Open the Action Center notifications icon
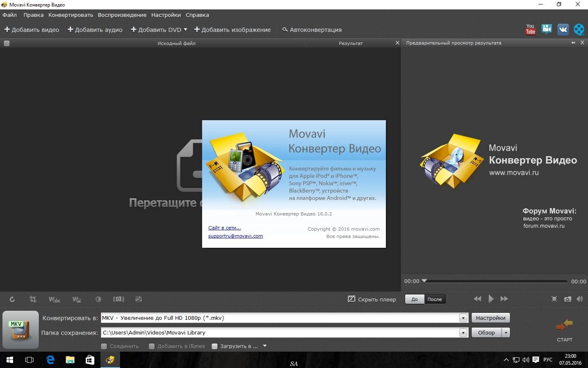The width and height of the screenshot is (588, 368). [536, 360]
